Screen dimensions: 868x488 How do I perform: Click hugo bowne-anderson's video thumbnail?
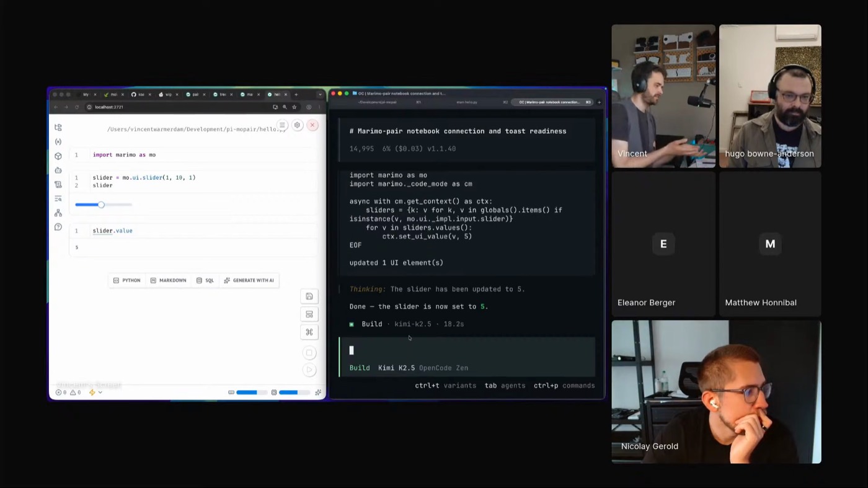point(770,96)
